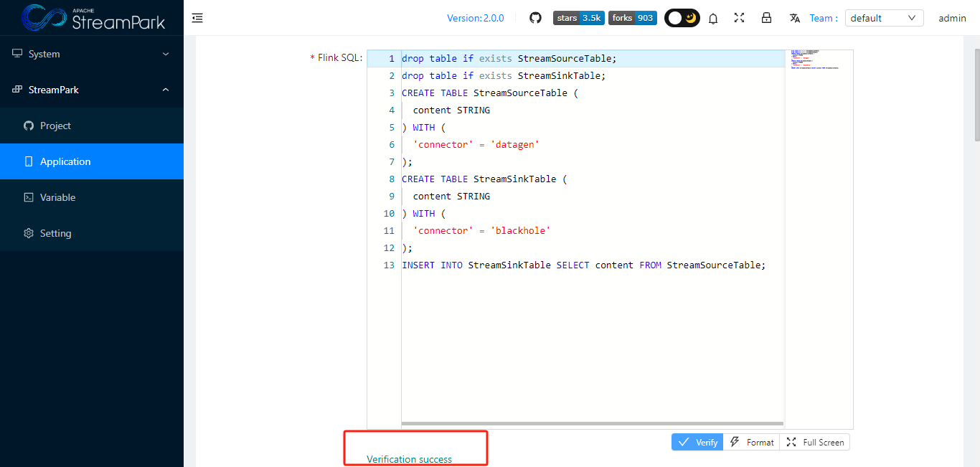Click the Full Screen button
980x467 pixels.
click(x=815, y=442)
